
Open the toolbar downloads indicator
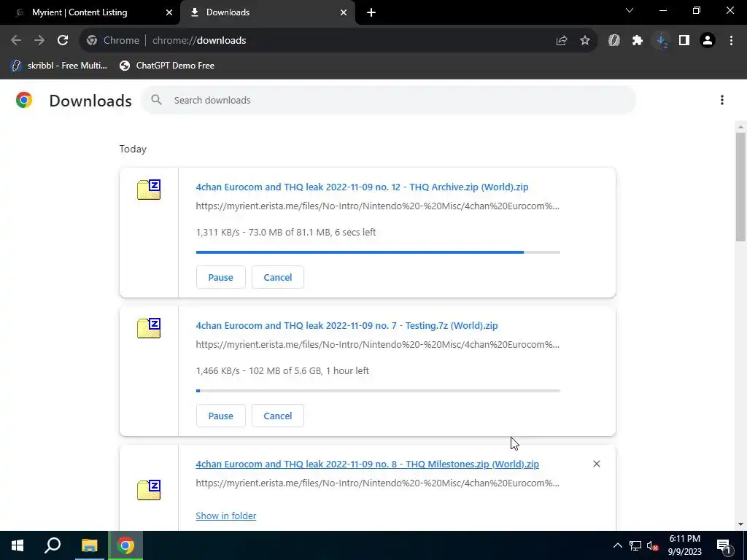pos(661,41)
